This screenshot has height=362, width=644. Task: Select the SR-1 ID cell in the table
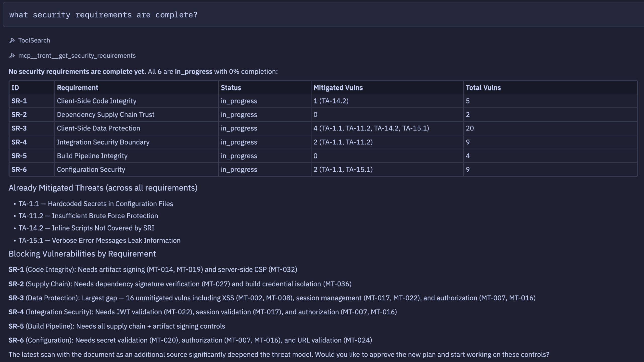pos(32,101)
